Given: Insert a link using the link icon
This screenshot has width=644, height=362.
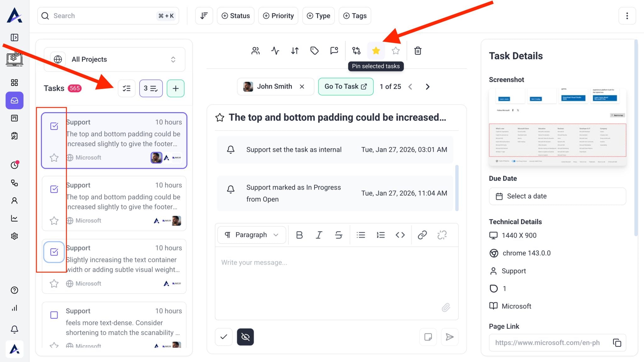Looking at the screenshot, I should (422, 235).
